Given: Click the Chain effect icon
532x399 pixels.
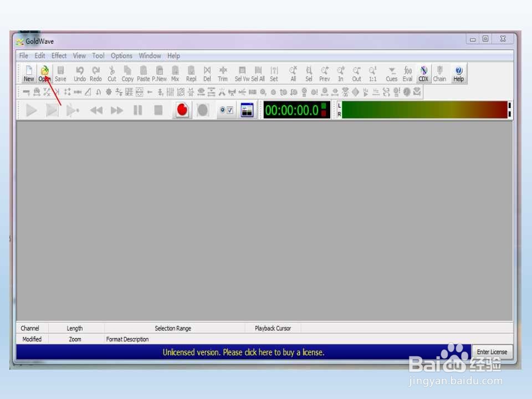Looking at the screenshot, I should click(439, 74).
